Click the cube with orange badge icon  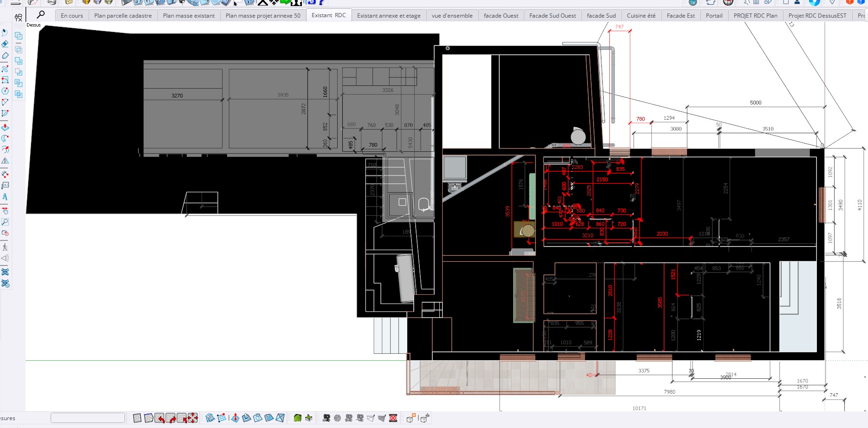tap(410, 418)
